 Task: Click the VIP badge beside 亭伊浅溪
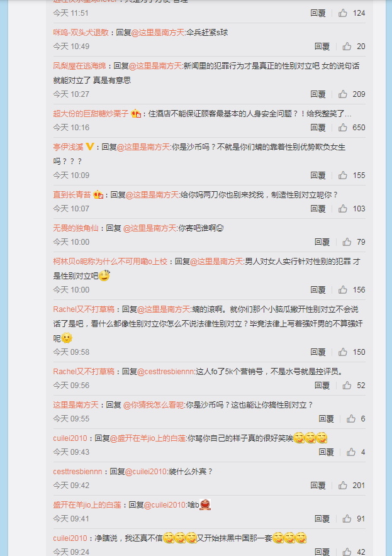click(90, 147)
